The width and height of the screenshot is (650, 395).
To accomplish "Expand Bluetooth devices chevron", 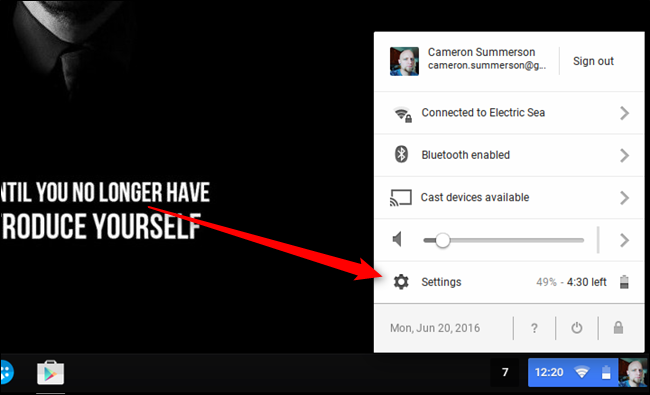I will click(x=624, y=155).
